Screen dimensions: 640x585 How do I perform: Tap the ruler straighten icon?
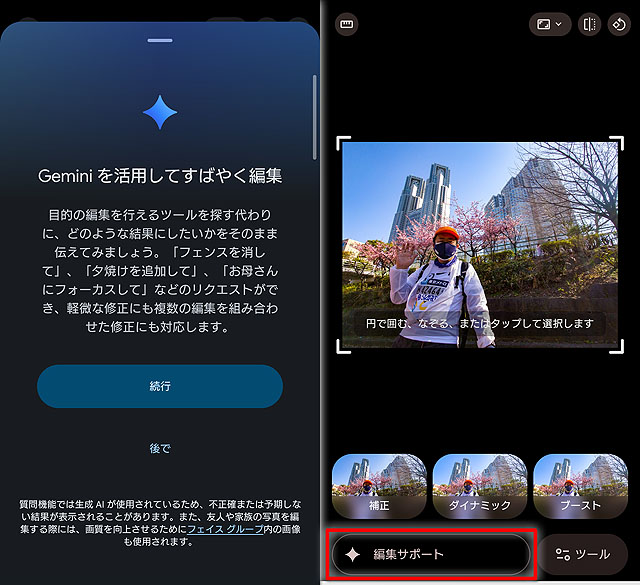coord(347,23)
